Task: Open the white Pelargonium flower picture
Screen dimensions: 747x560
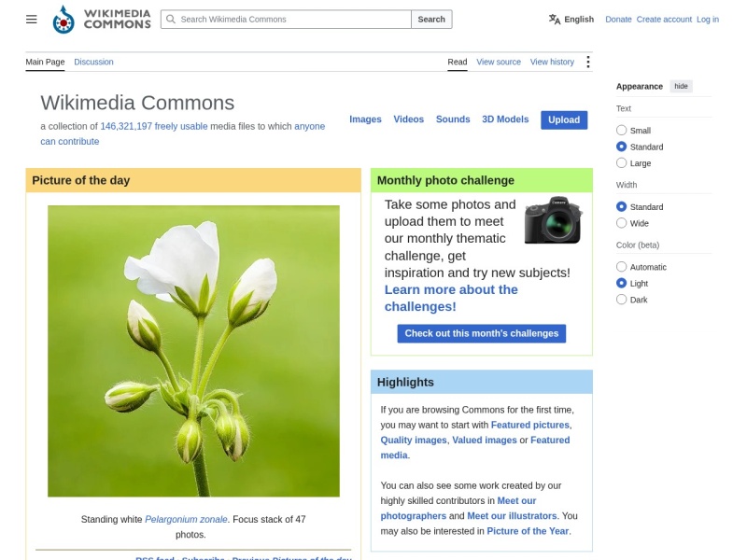Action: (x=193, y=351)
